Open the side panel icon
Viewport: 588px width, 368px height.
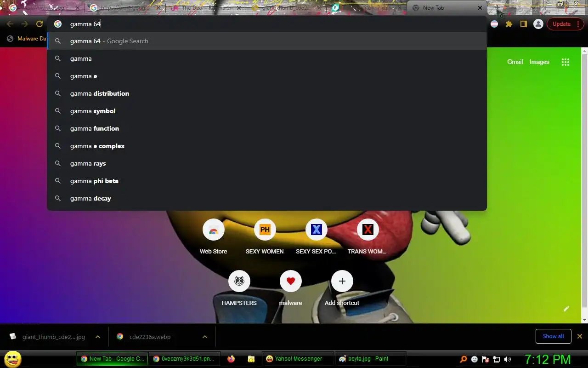coord(523,24)
